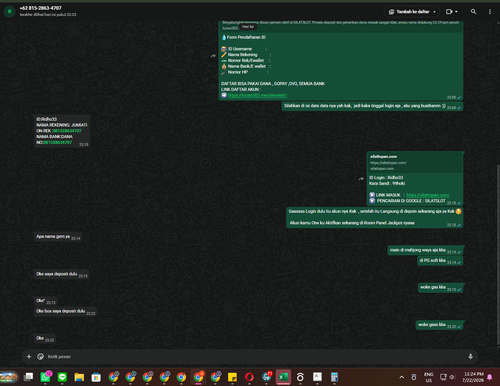500x386 pixels.
Task: Forward the Form Pendaftaran ID message
Action: pyautogui.click(x=213, y=56)
